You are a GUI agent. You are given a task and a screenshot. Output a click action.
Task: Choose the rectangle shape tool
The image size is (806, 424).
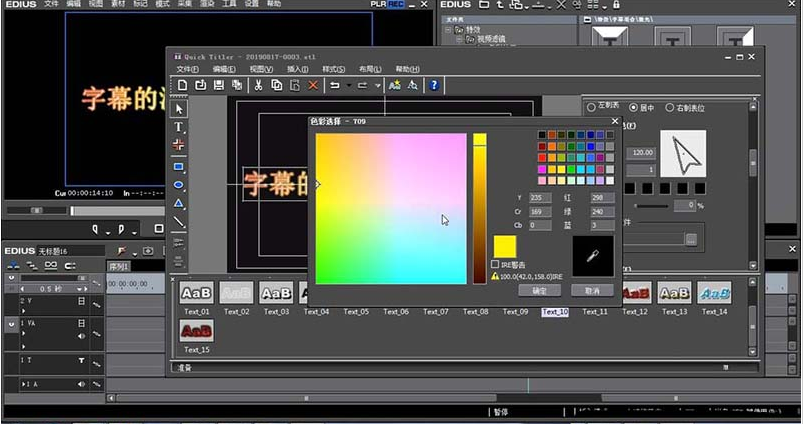point(180,166)
